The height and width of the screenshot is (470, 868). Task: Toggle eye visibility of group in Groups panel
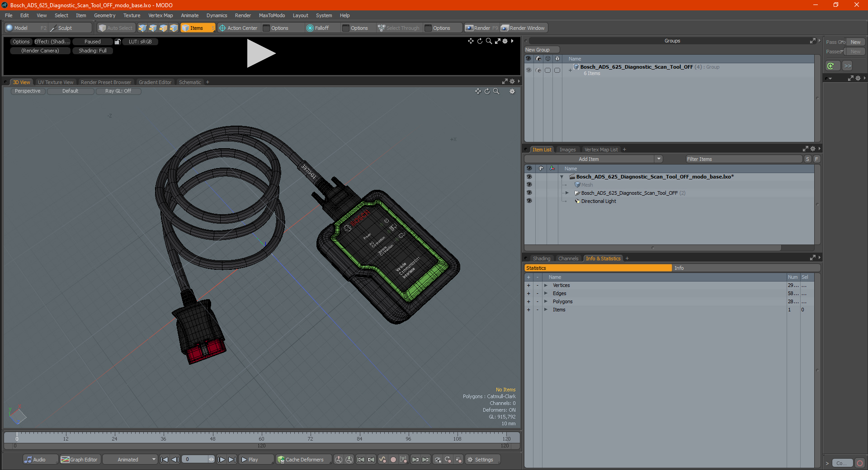(528, 70)
